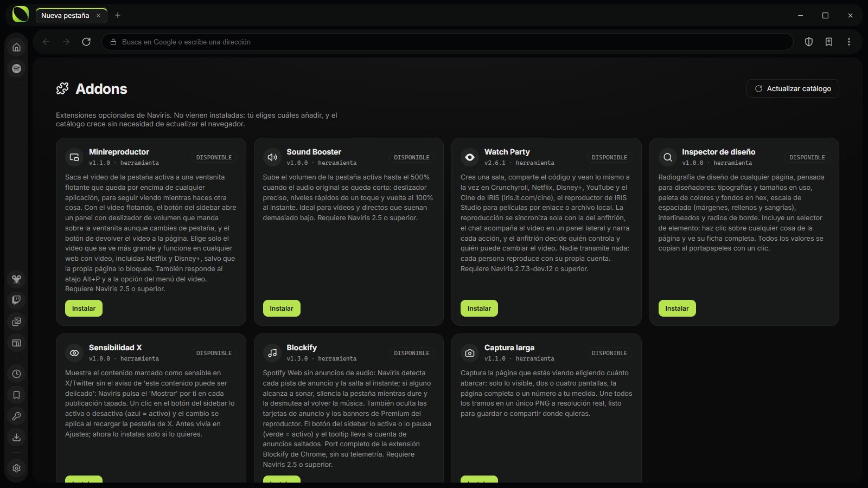Click the Blockify title text
This screenshot has width=868, height=488.
pyautogui.click(x=302, y=348)
